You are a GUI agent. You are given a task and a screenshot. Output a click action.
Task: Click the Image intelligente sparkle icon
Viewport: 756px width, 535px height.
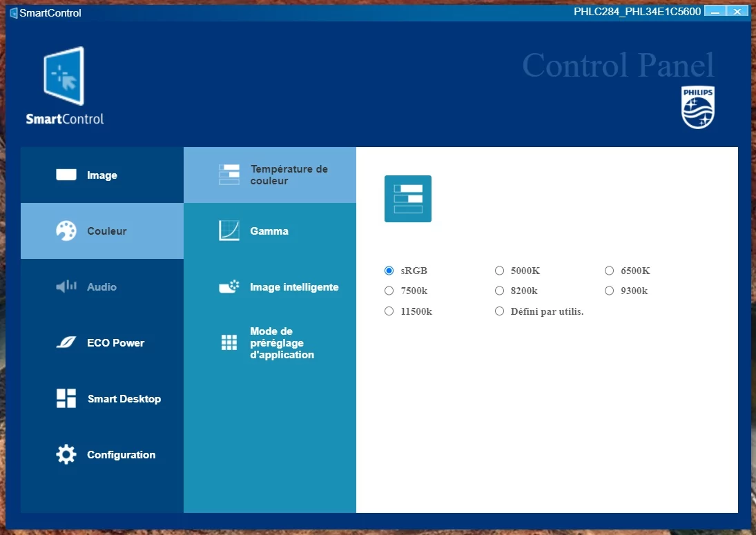(x=229, y=286)
